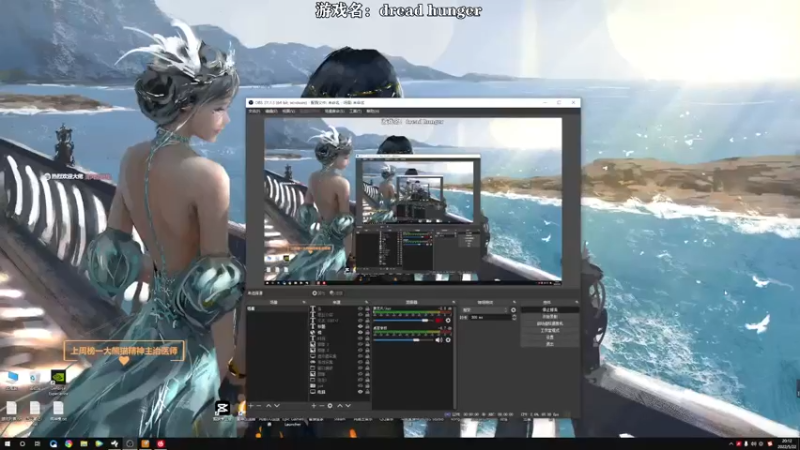
Task: Open the 视图(V) menu in OBS
Action: [289, 111]
